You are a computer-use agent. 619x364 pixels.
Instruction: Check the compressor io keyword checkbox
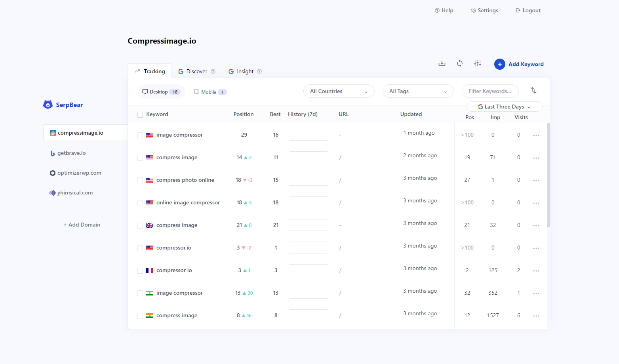tap(140, 271)
